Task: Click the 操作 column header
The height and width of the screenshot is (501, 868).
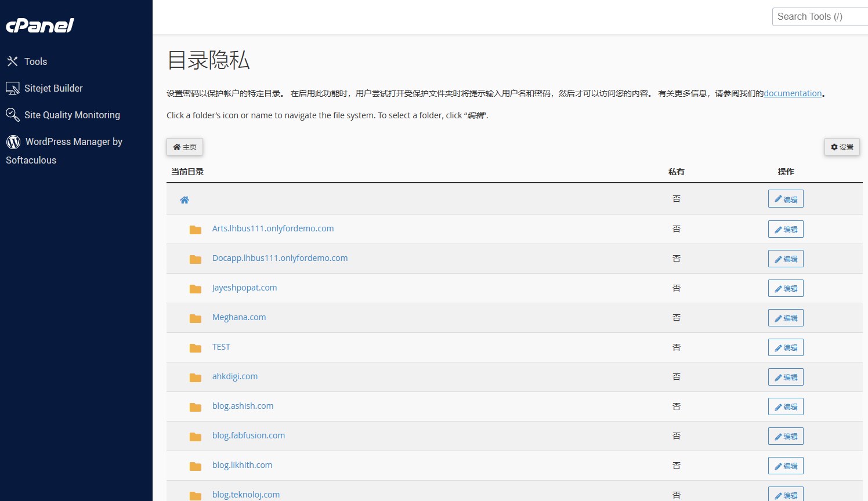Action: coord(786,172)
